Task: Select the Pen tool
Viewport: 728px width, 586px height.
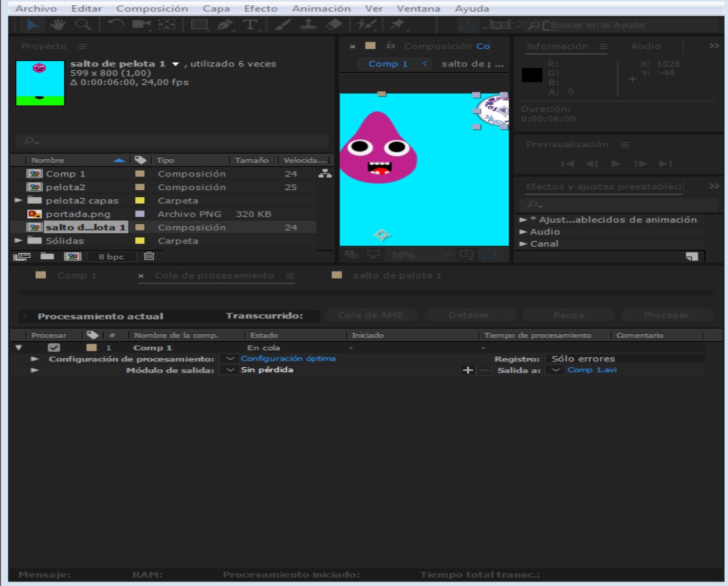Action: (225, 25)
